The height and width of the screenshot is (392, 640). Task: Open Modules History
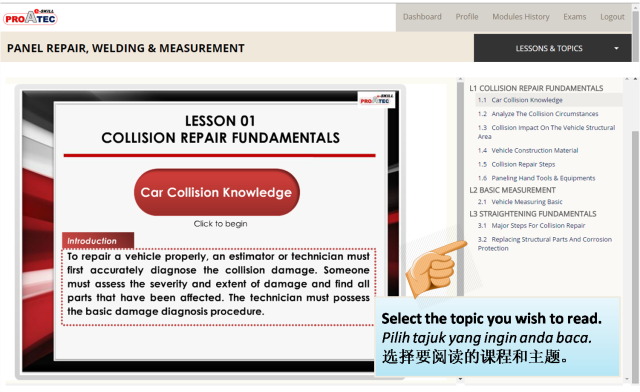[x=520, y=17]
